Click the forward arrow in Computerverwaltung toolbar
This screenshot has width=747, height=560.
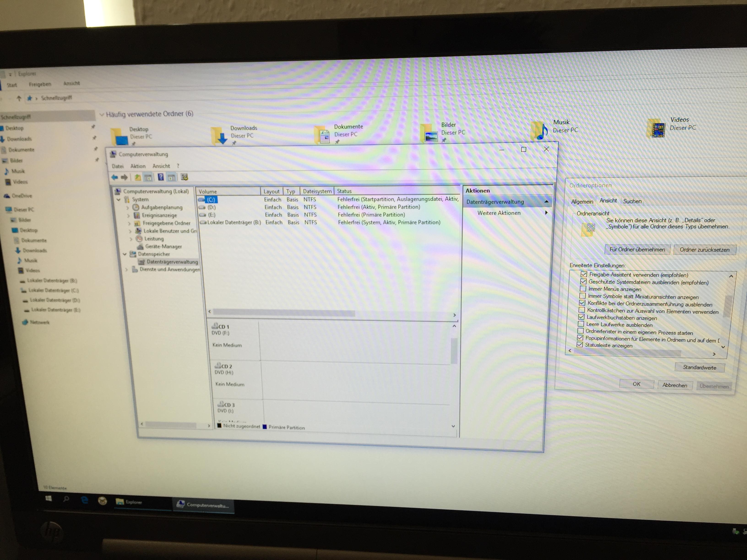coord(124,177)
